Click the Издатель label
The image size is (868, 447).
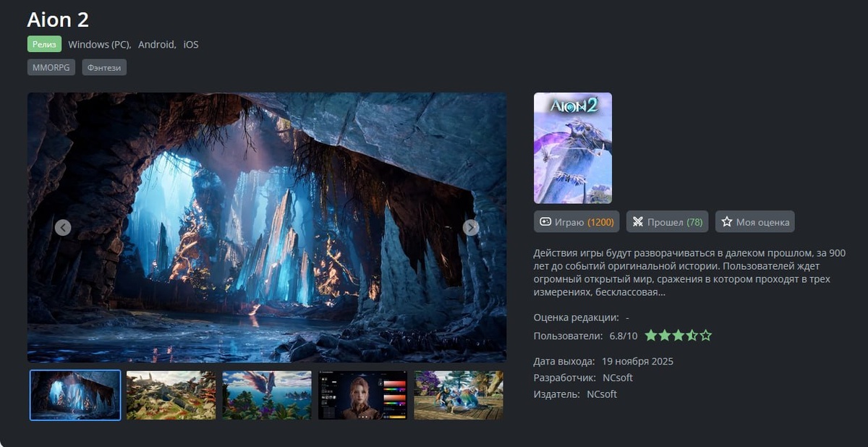[x=557, y=394]
